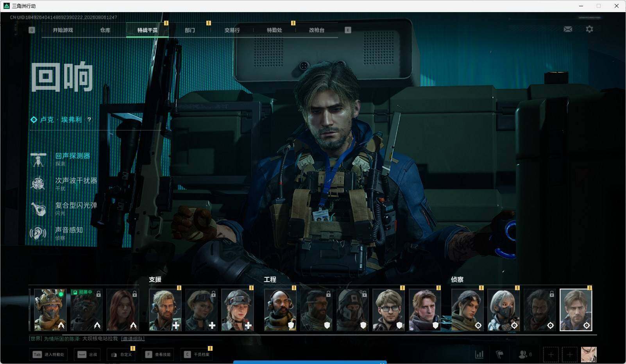Select the 特战干员 tab

(x=147, y=30)
